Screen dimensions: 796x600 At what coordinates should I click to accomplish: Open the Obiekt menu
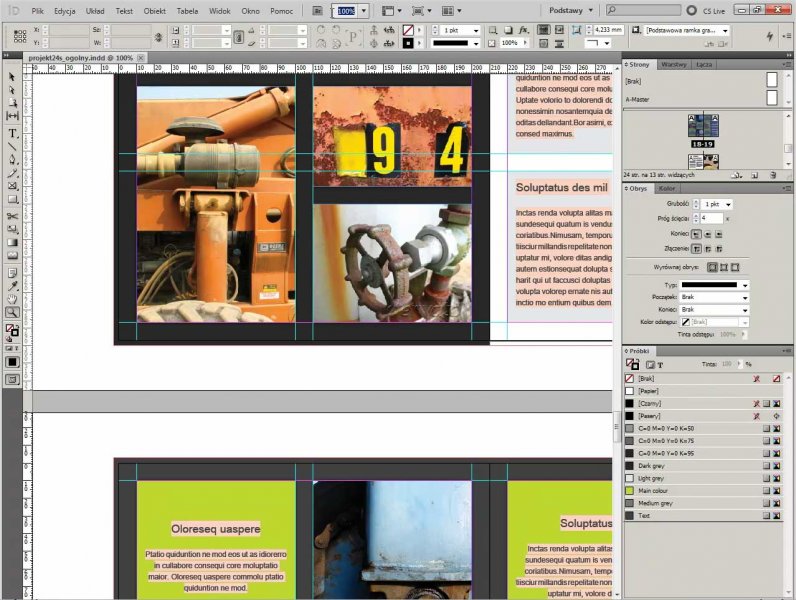tap(155, 10)
